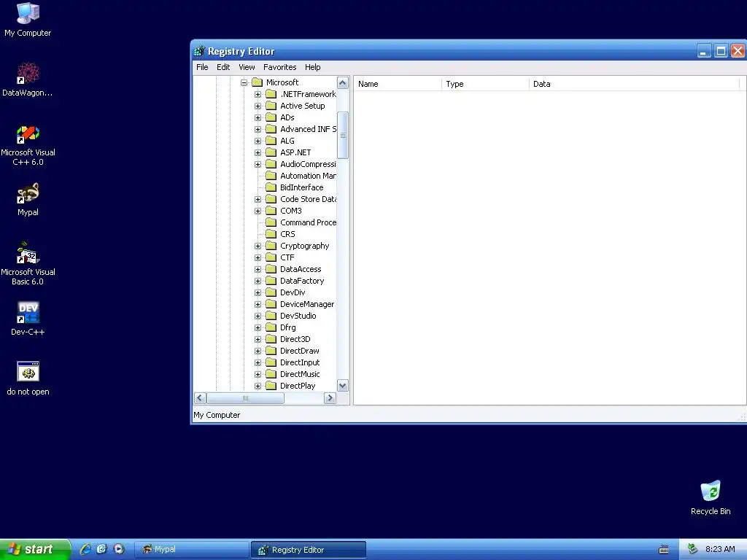
Task: Click the horizontal scrollbar thumb in tree pane
Action: (245, 398)
